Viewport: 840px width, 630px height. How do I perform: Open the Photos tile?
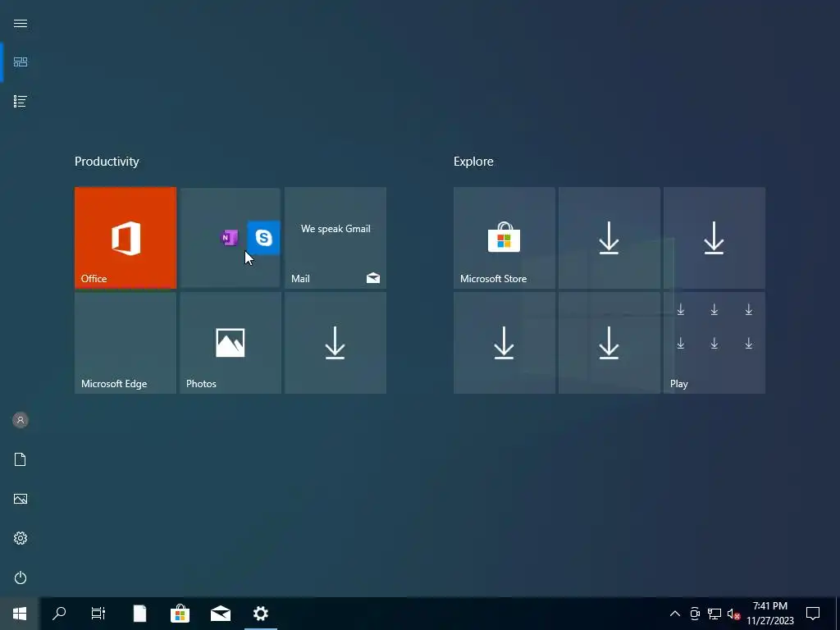[231, 343]
